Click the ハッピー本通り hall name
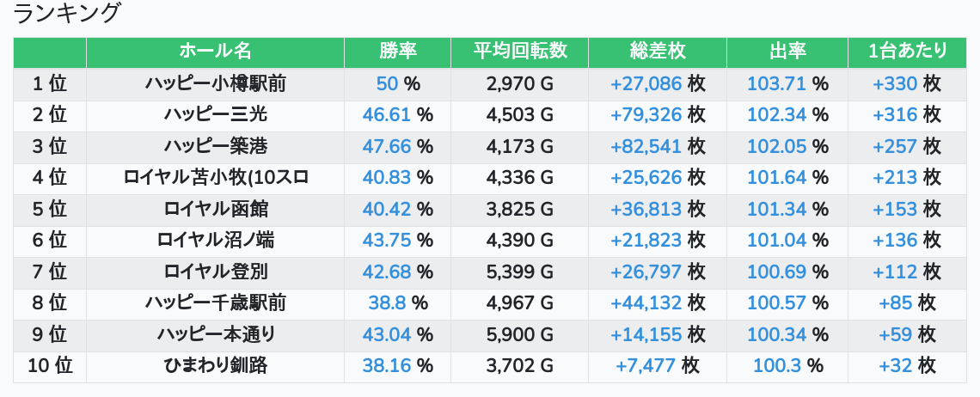 click(x=215, y=334)
